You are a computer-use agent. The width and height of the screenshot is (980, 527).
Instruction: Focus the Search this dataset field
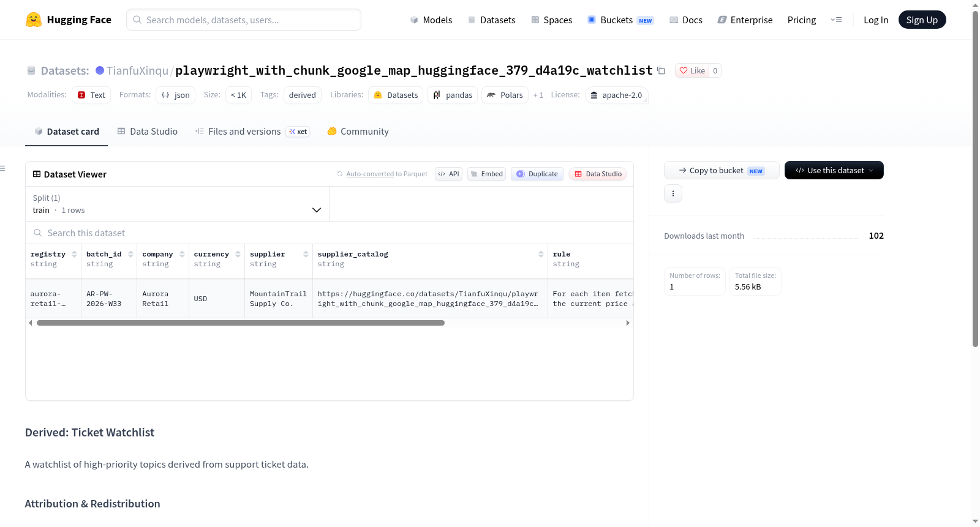point(330,233)
